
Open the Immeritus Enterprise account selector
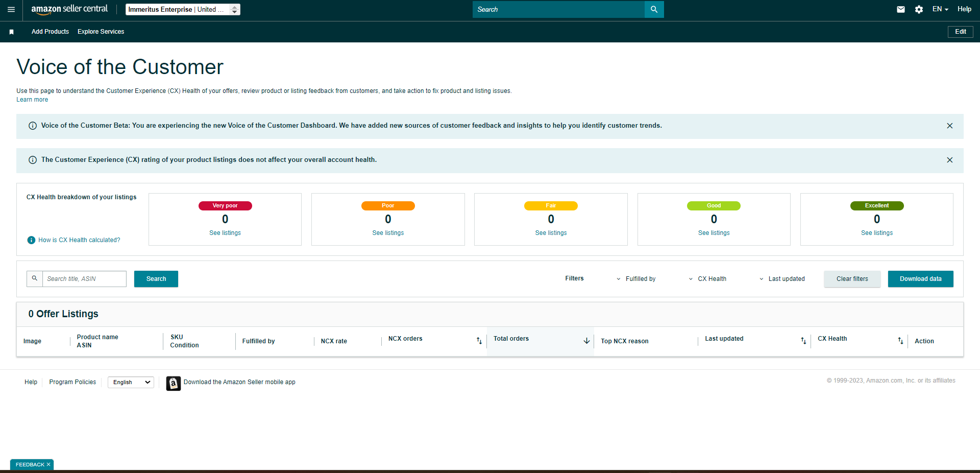point(183,9)
